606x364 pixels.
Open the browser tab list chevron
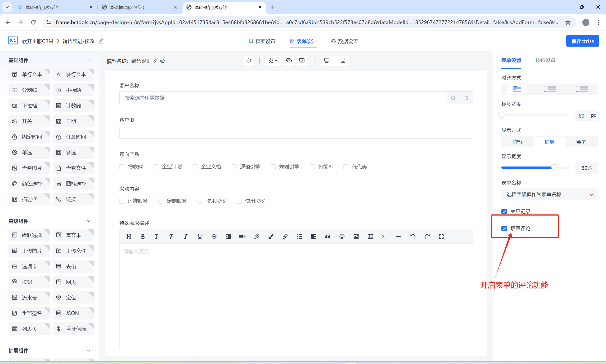[x=7, y=7]
